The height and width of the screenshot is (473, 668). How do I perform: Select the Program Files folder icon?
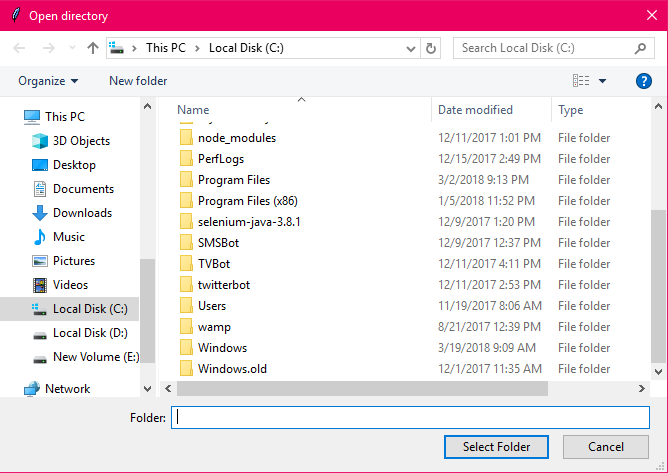tap(186, 179)
